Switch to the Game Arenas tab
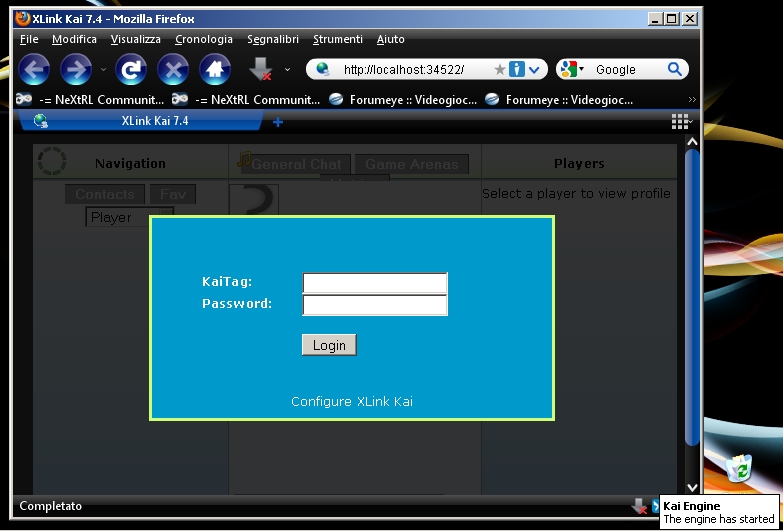The height and width of the screenshot is (532, 783). click(412, 164)
